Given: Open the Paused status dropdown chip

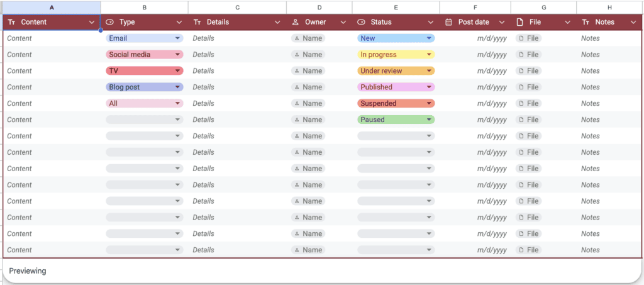Looking at the screenshot, I should coord(396,120).
